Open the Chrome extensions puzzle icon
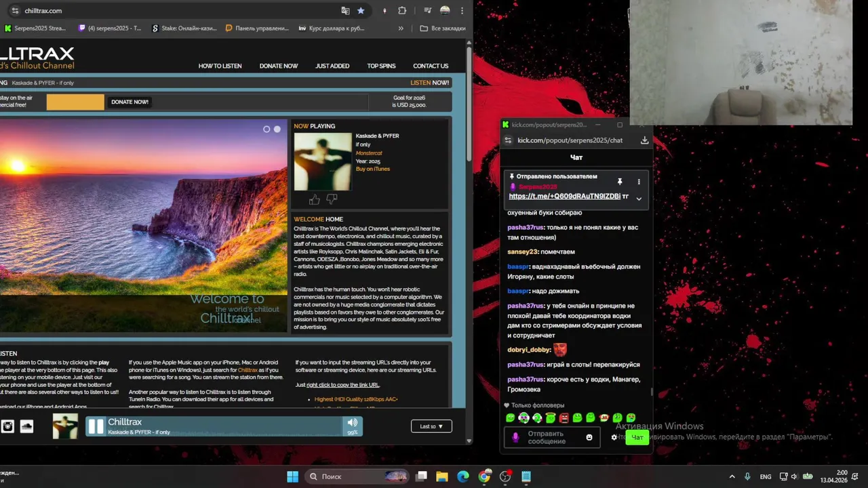Image resolution: width=868 pixels, height=488 pixels. 402,11
